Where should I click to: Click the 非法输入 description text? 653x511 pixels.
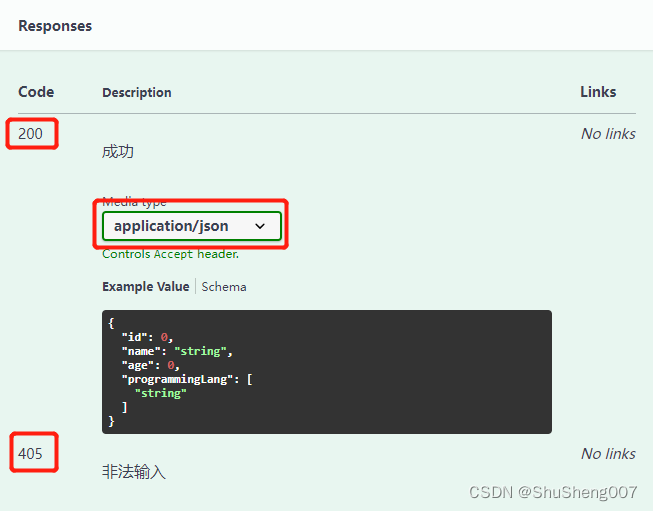point(134,472)
